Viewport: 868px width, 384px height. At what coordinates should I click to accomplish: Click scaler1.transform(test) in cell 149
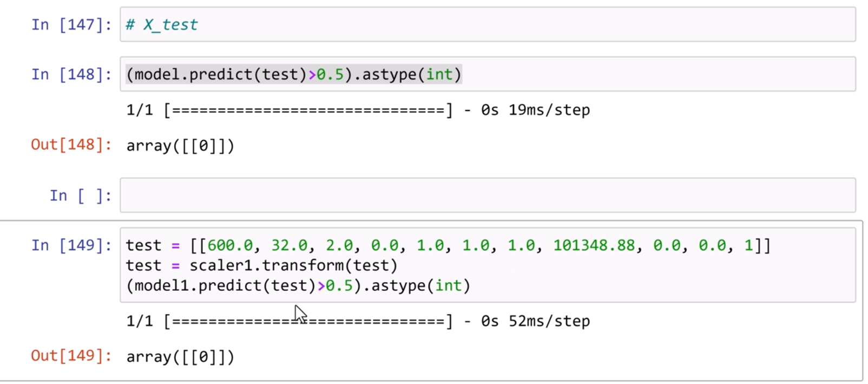coord(293,265)
